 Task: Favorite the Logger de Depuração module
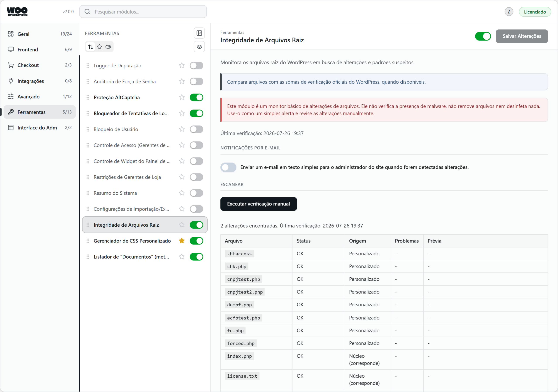coord(182,65)
